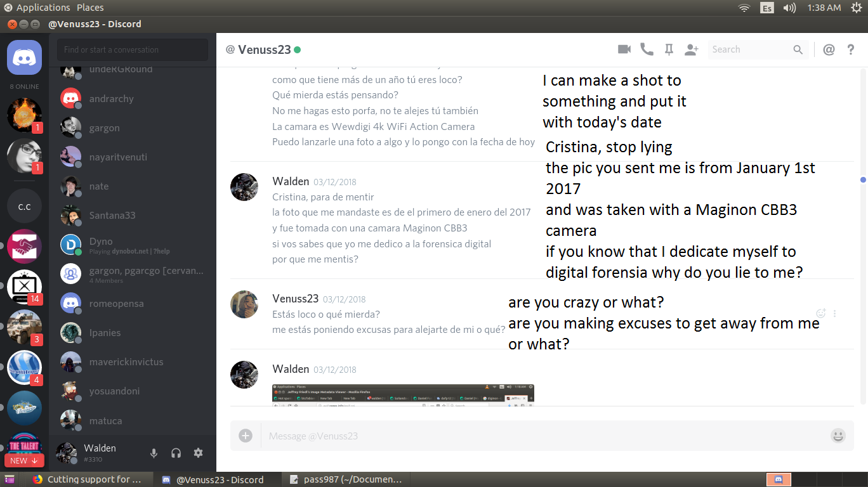
Task: Open the screenshot attachment thumbnail
Action: pyautogui.click(x=403, y=394)
